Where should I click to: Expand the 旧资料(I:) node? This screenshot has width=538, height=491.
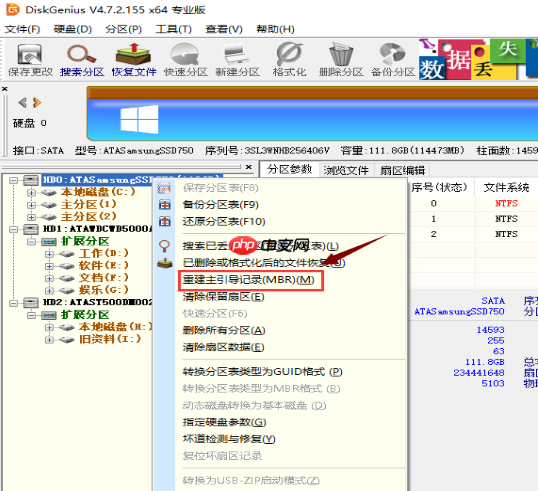[49, 340]
